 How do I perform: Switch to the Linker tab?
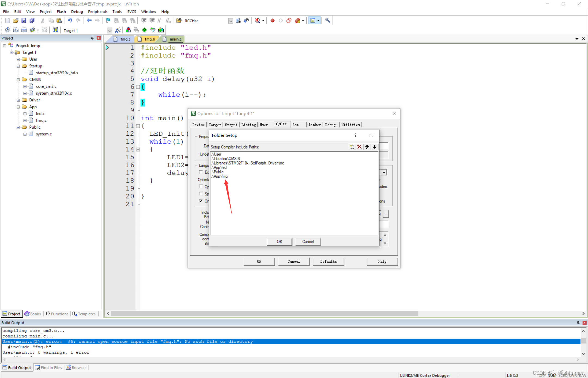(314, 125)
